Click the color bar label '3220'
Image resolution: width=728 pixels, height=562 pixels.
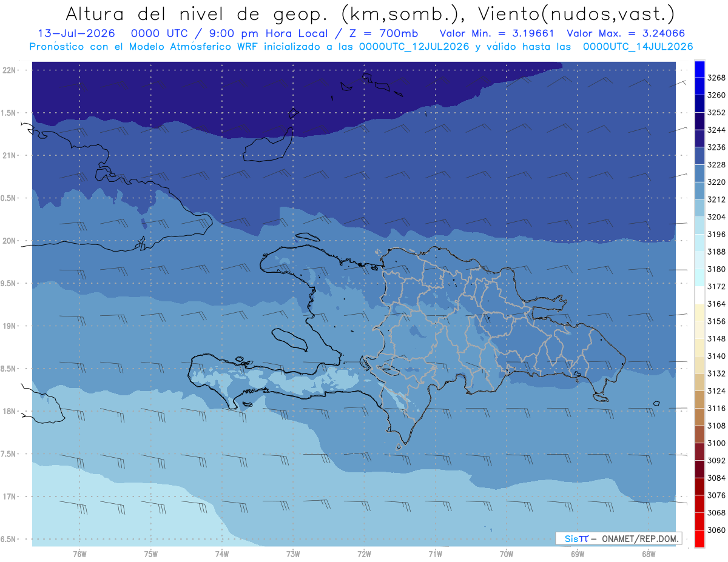(716, 182)
